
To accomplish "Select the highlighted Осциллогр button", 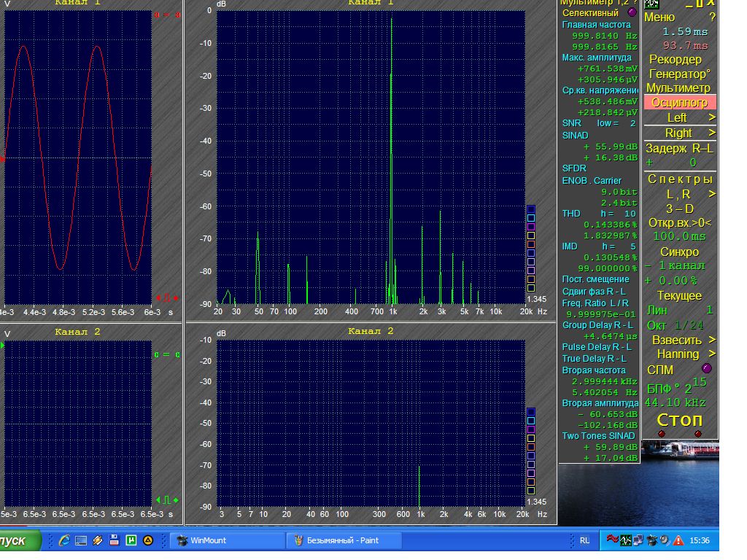I will click(679, 103).
